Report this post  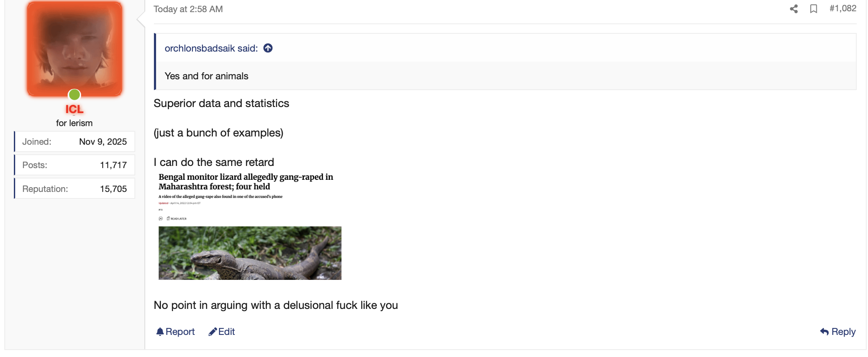pos(176,331)
